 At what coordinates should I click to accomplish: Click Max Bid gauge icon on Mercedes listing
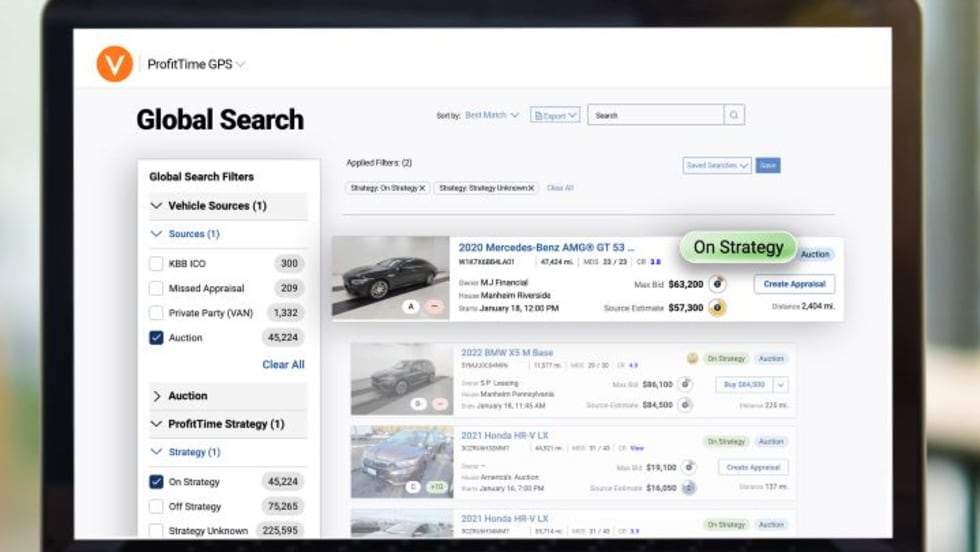coord(717,284)
